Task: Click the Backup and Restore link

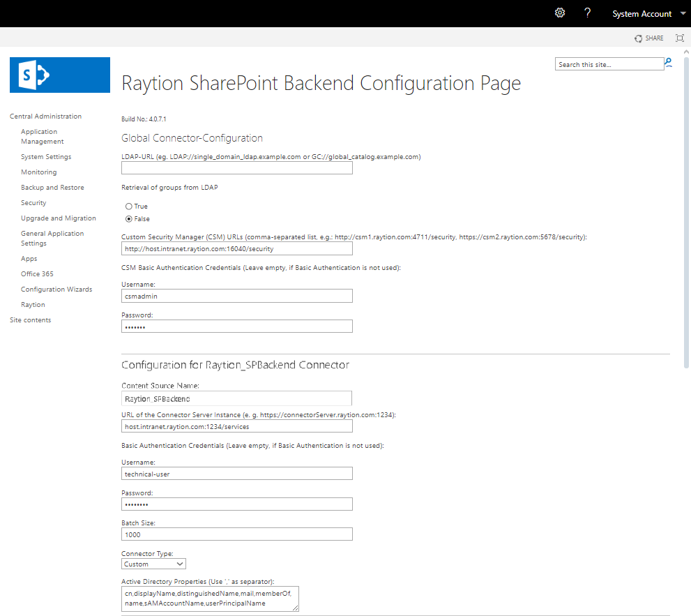Action: (x=52, y=188)
